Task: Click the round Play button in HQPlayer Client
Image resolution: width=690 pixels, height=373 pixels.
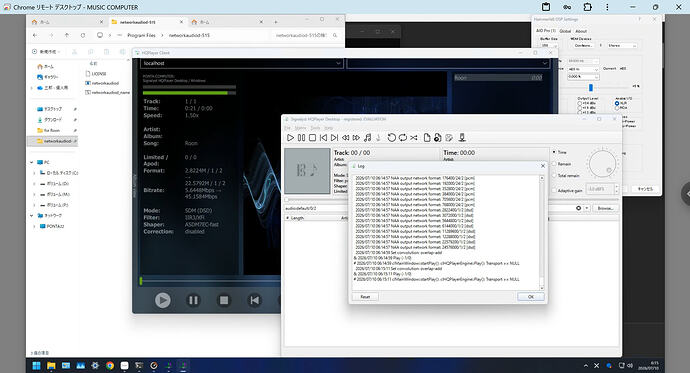Action: (x=162, y=300)
